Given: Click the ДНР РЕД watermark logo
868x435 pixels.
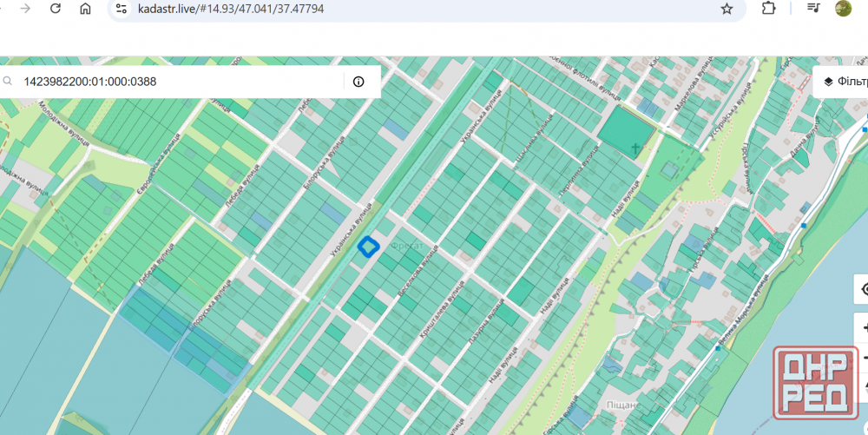Looking at the screenshot, I should click(816, 382).
